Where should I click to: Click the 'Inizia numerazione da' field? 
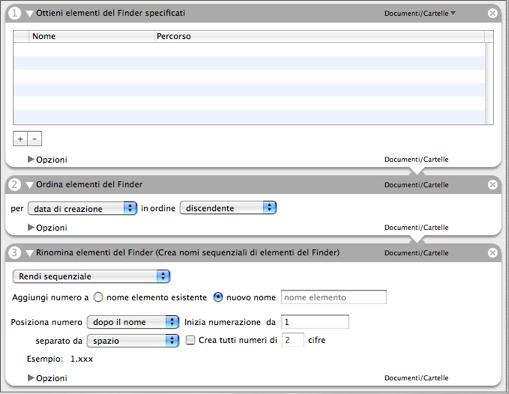pyautogui.click(x=315, y=322)
